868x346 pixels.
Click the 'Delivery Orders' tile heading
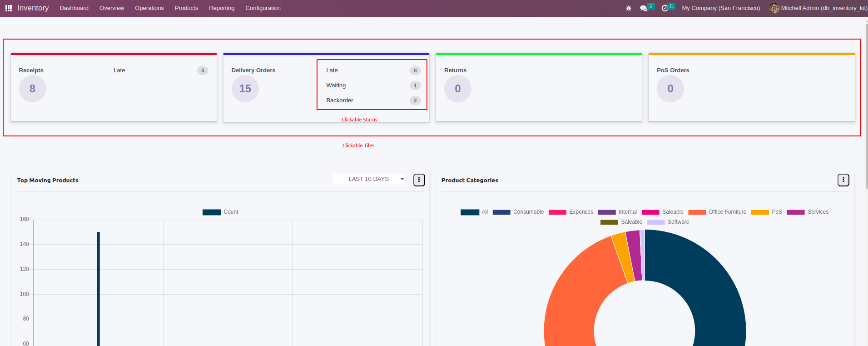tap(253, 70)
